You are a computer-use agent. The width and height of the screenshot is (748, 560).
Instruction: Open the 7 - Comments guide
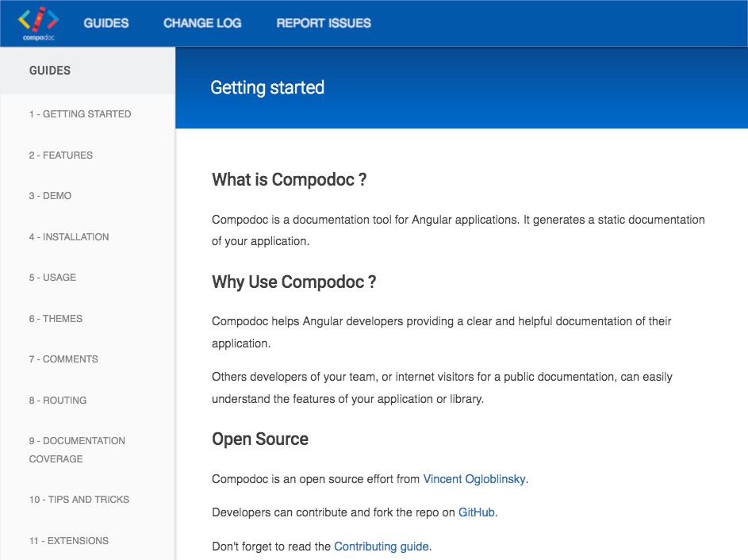(x=63, y=359)
